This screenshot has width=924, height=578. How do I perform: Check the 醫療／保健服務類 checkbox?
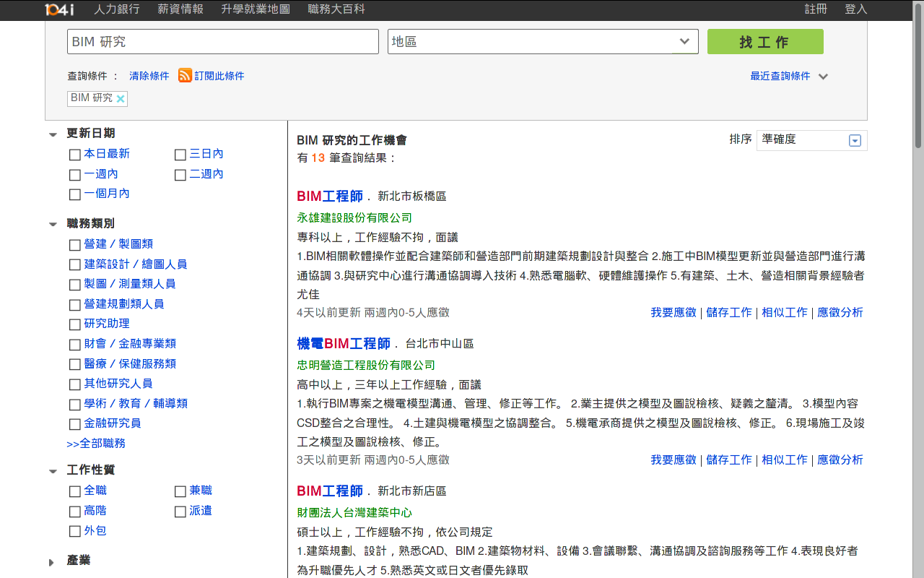[75, 364]
